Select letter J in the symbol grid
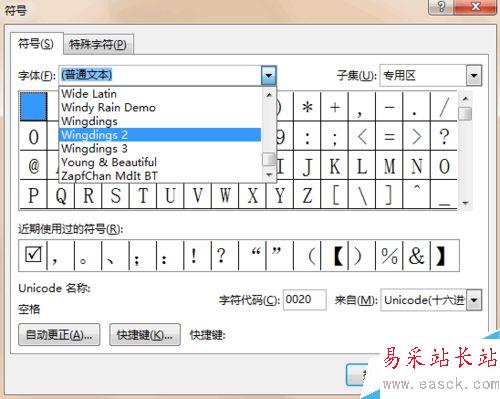 tap(307, 166)
